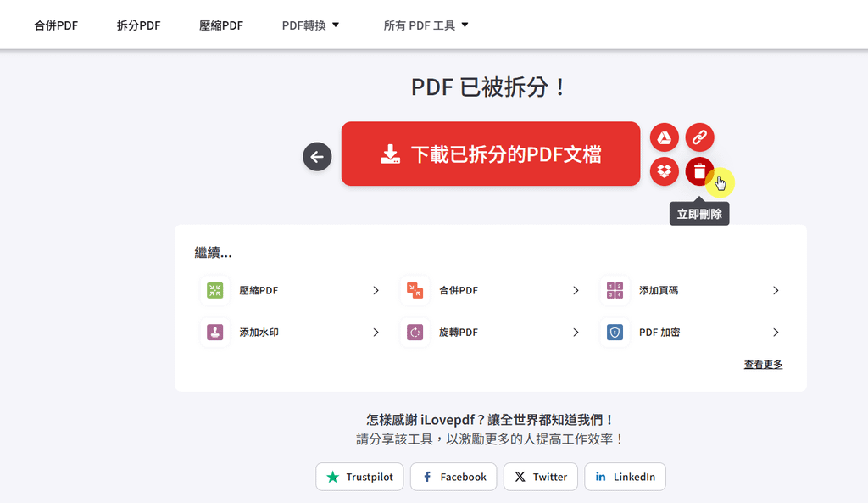This screenshot has width=868, height=503.
Task: Click the trash icon to delete now
Action: pyautogui.click(x=699, y=171)
